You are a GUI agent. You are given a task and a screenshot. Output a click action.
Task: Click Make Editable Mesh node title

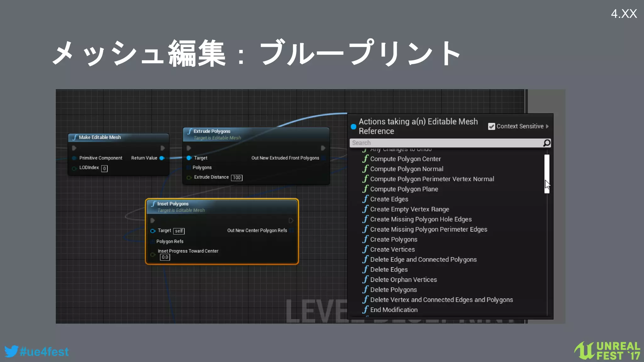coord(100,137)
